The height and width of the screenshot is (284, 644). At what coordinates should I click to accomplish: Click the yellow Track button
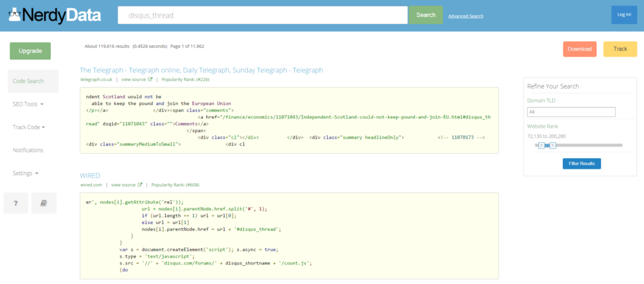click(620, 49)
